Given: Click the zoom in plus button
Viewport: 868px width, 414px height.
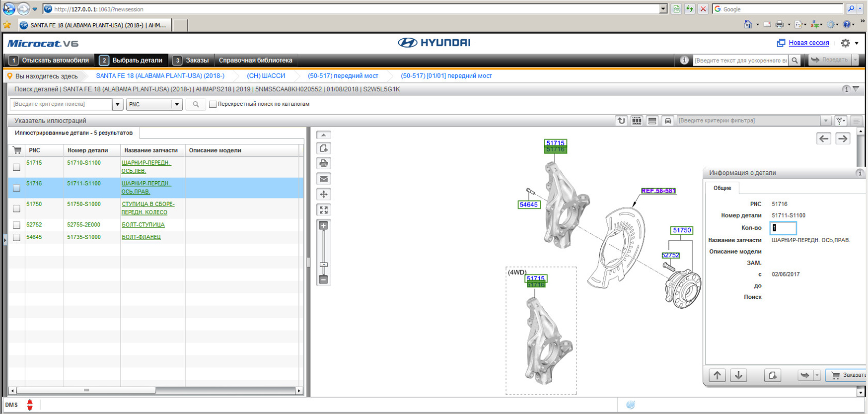Looking at the screenshot, I should pyautogui.click(x=324, y=226).
